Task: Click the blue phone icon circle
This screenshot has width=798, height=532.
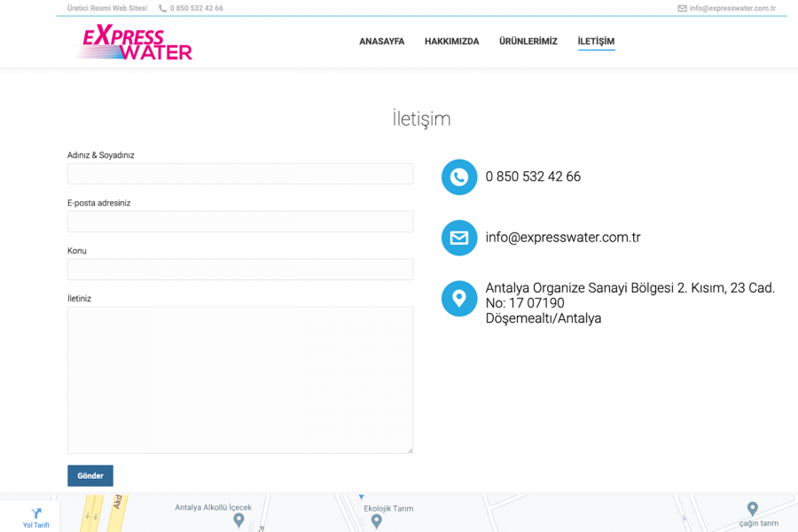Action: coord(458,177)
